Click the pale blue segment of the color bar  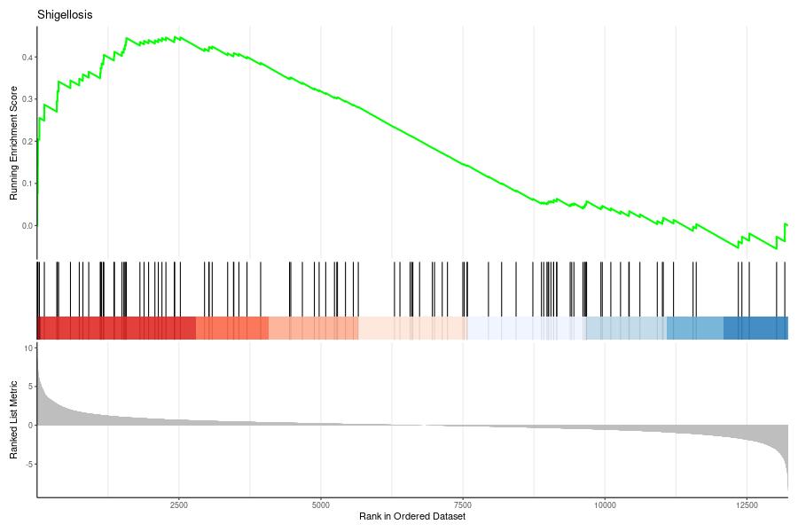point(627,328)
